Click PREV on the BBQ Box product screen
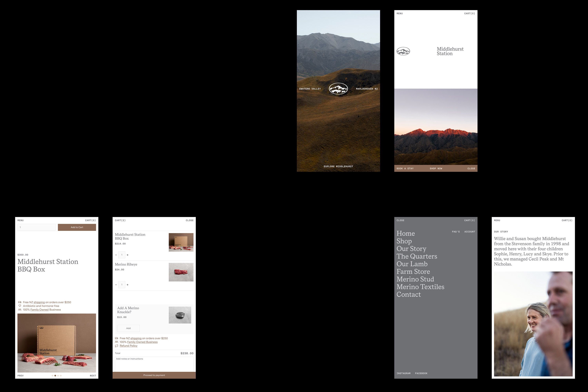The height and width of the screenshot is (392, 588). (x=21, y=376)
